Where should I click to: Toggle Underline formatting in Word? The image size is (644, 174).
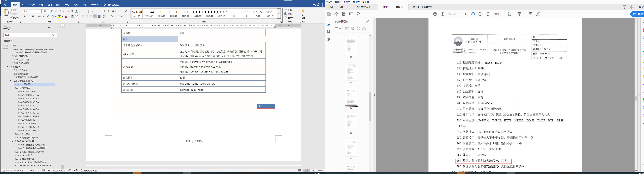point(33,17)
